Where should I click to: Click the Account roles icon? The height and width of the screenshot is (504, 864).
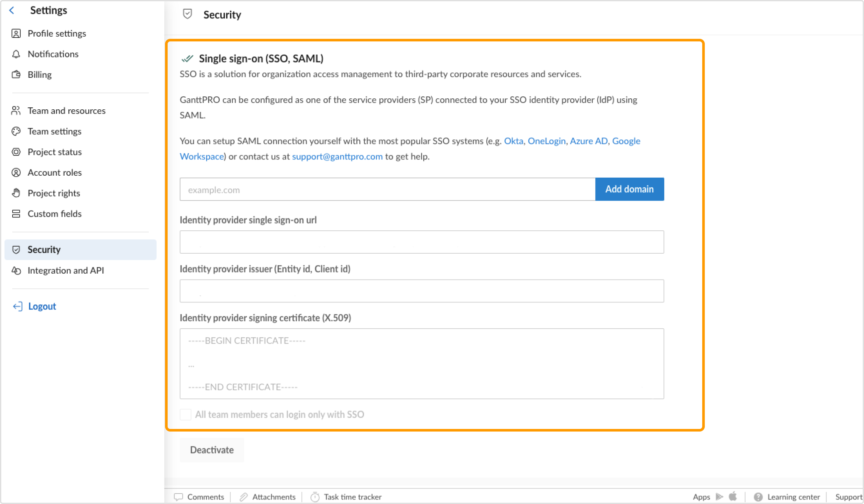pos(17,172)
